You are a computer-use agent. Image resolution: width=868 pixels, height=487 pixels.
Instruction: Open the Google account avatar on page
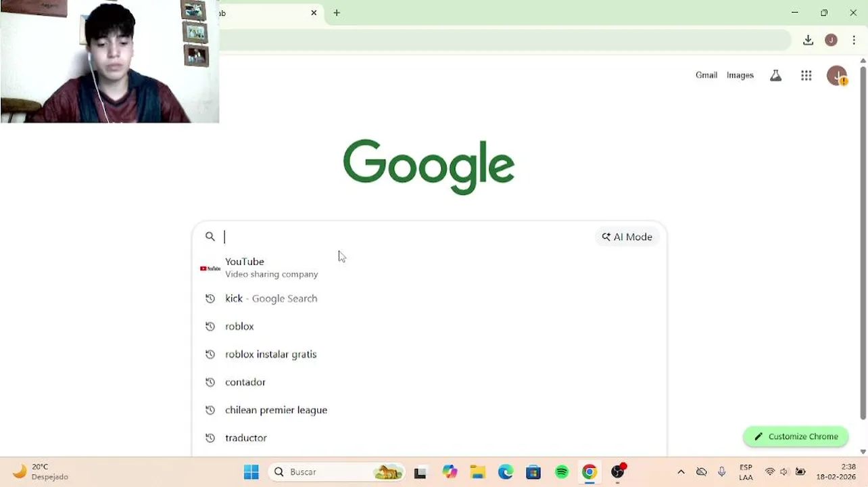[837, 76]
